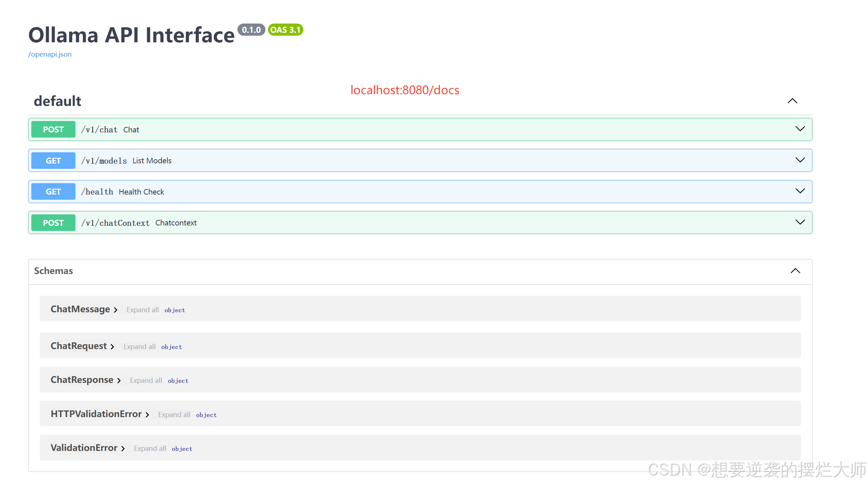Expand the /health Health Check chevron
This screenshot has width=868, height=484.
[800, 191]
